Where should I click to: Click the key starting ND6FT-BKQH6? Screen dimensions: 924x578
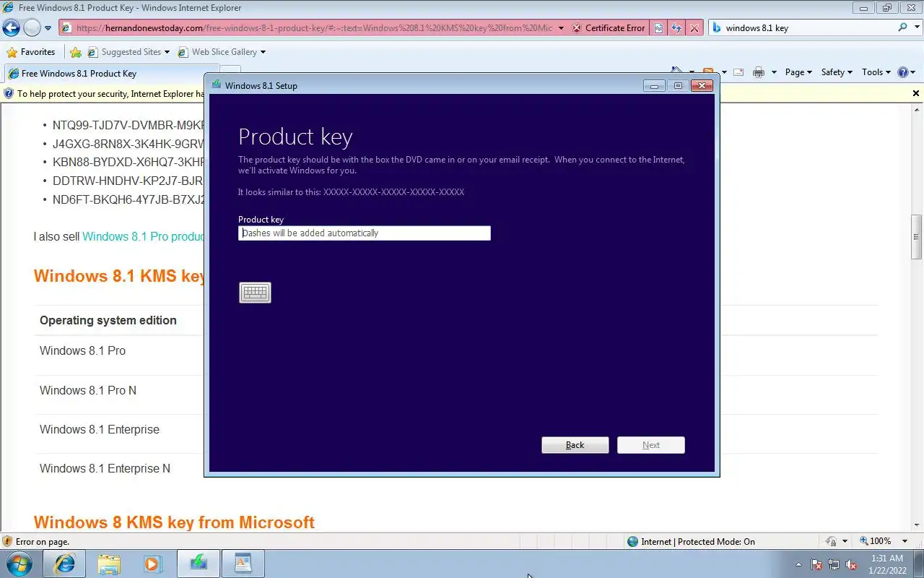pos(128,200)
